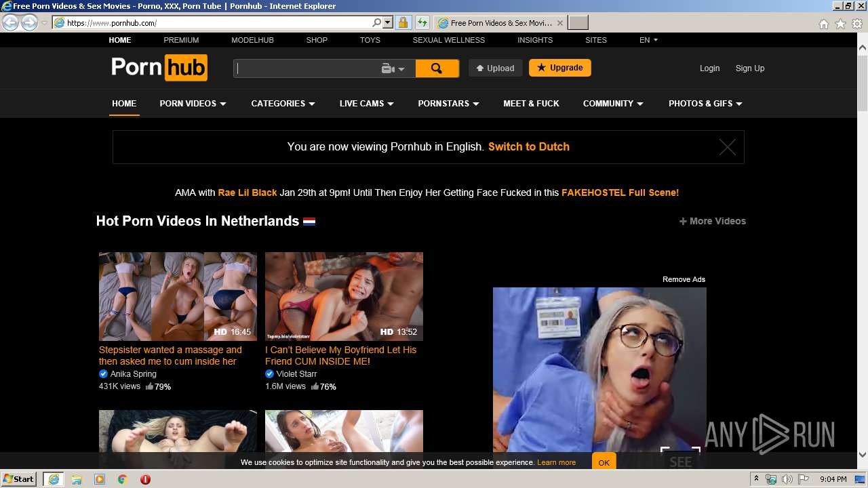The height and width of the screenshot is (488, 868).
Task: Open the Violet Starr uploader link
Action: (x=297, y=374)
